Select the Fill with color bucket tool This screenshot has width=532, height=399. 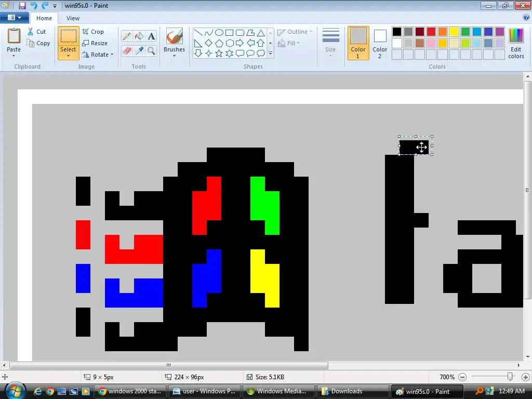click(139, 36)
